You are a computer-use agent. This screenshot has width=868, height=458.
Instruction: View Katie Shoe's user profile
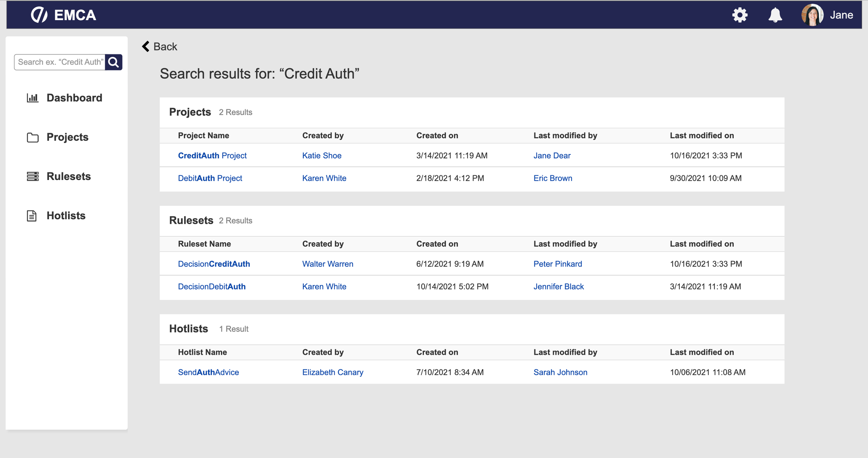click(322, 156)
